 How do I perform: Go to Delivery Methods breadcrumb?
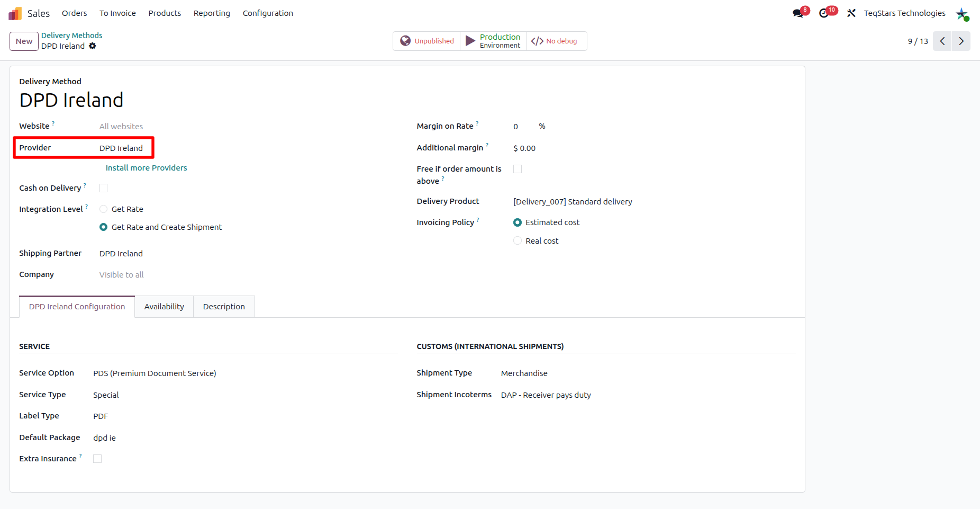pos(72,35)
